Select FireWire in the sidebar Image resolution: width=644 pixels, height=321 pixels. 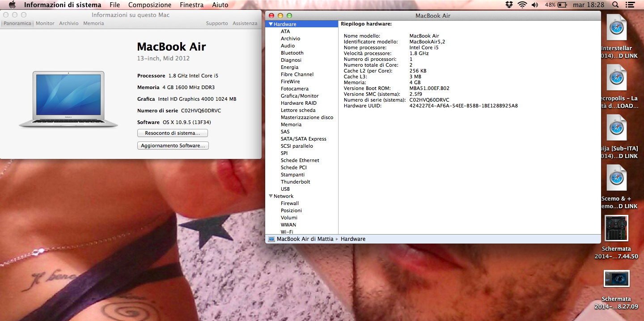tap(290, 81)
